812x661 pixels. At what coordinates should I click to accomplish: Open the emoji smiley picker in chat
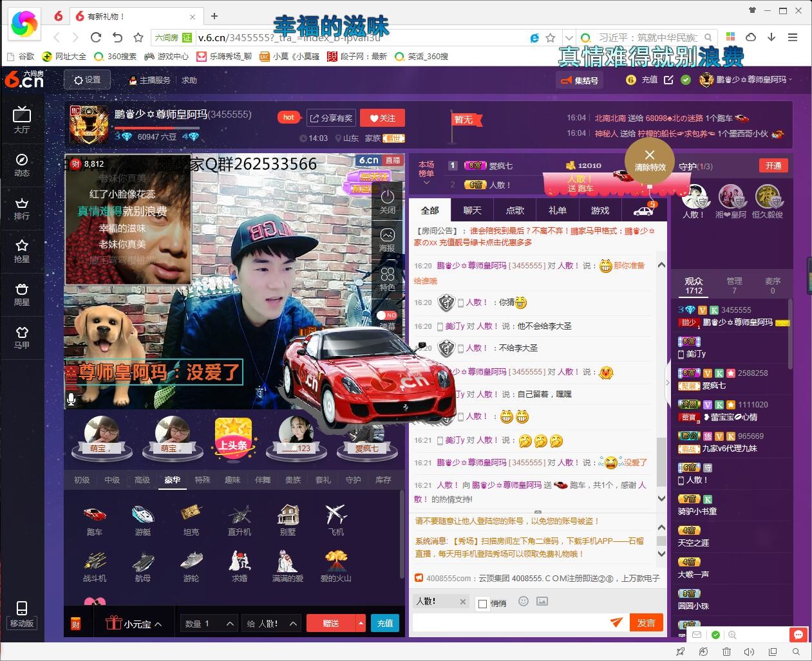[x=524, y=601]
